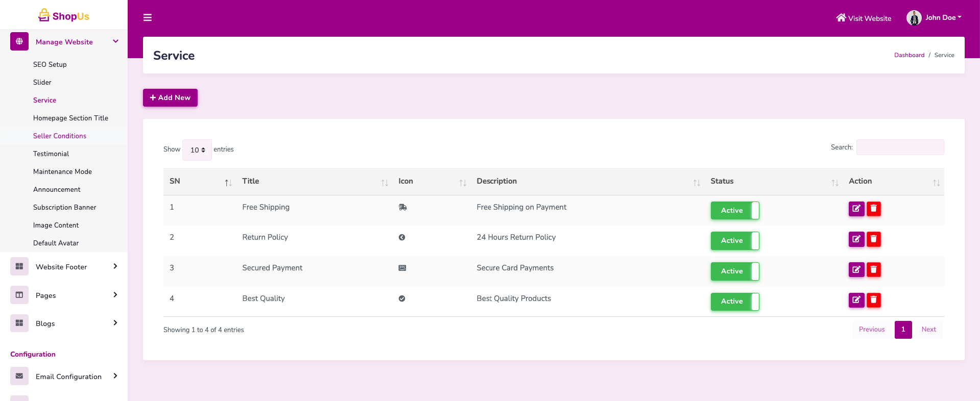Toggle Free Shipping status to inactive
Screen dimensions: 980x401
click(734, 210)
